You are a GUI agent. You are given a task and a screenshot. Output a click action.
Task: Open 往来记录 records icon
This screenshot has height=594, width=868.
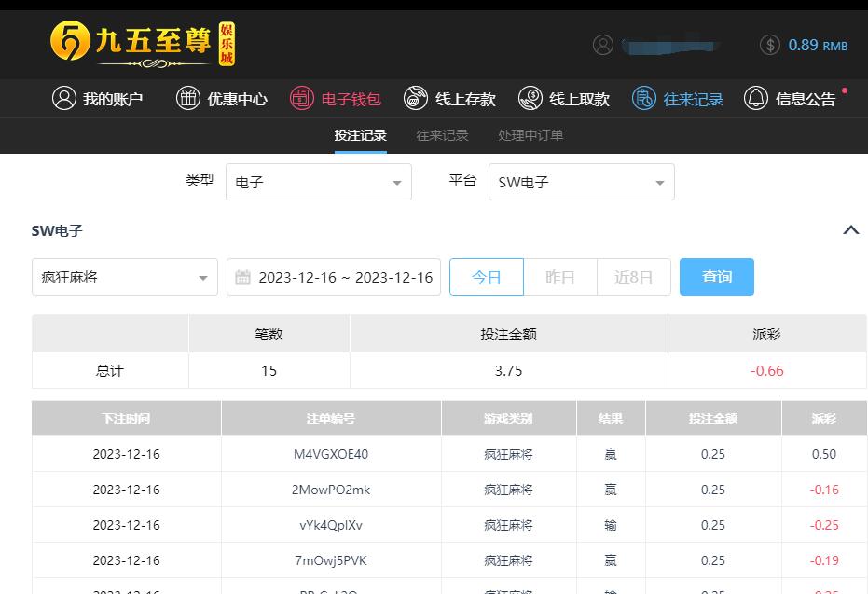pyautogui.click(x=644, y=98)
